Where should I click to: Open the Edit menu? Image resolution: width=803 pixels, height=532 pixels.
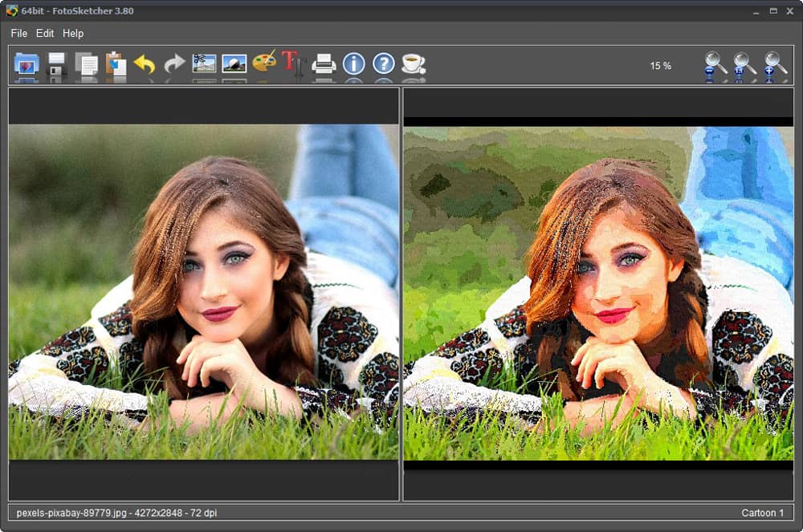(x=44, y=33)
